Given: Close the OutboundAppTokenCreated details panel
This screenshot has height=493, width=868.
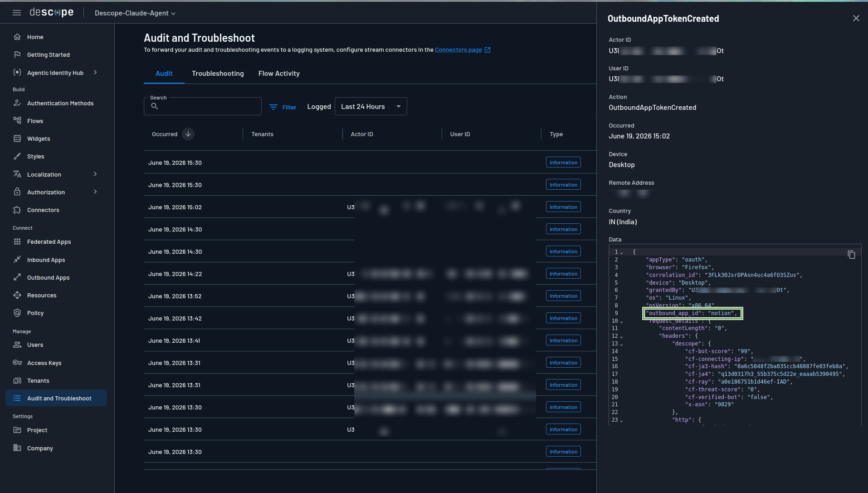Looking at the screenshot, I should click(856, 18).
